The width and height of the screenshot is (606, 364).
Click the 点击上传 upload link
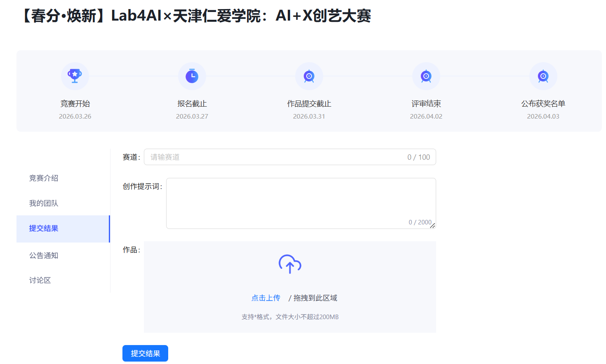click(x=265, y=297)
